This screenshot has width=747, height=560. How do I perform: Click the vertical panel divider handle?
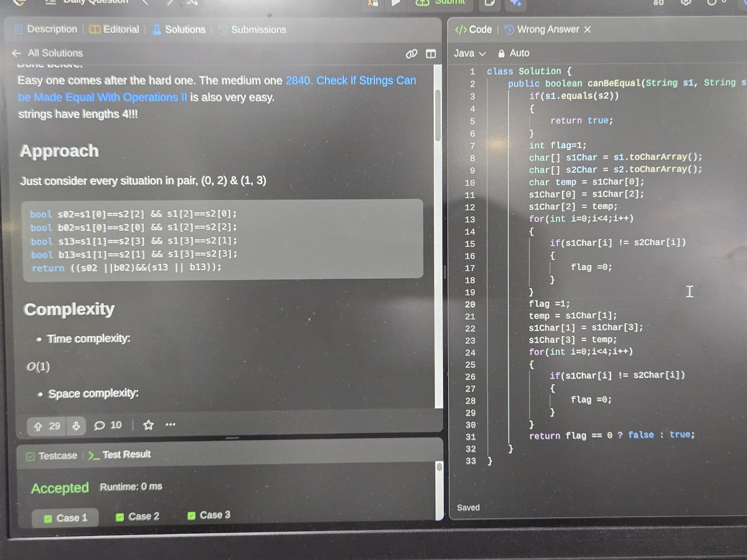(445, 272)
